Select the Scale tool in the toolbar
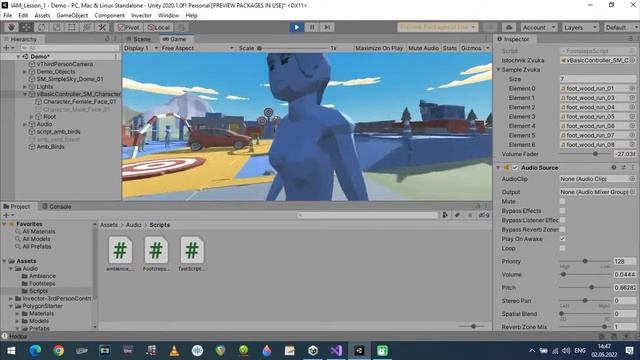This screenshot has width=640, height=360. (x=56, y=27)
